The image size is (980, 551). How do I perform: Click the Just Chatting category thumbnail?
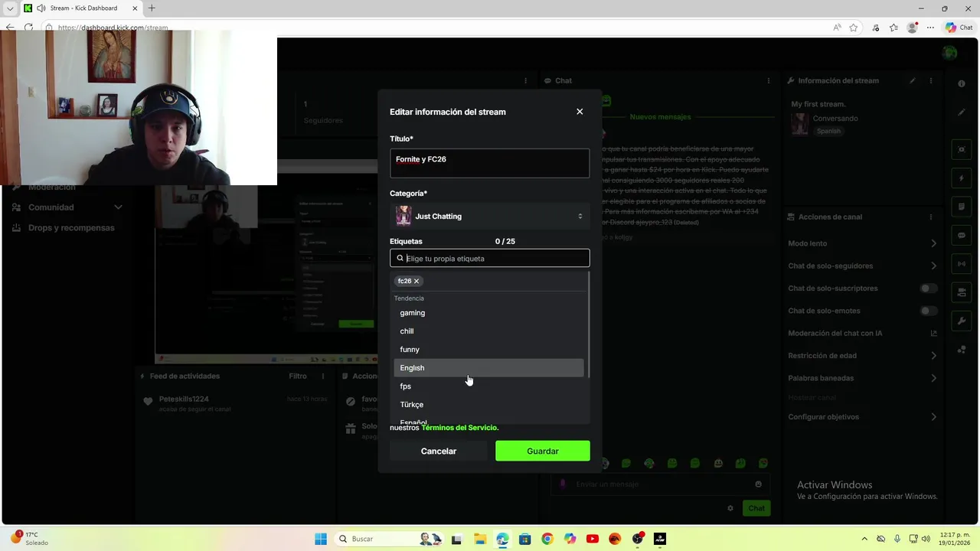pyautogui.click(x=403, y=216)
